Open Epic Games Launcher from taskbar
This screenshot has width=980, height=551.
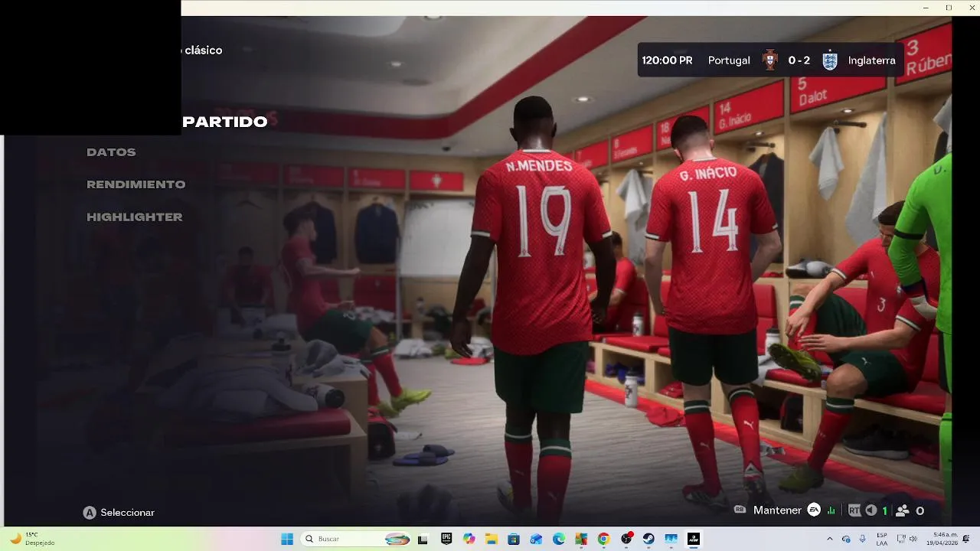[446, 539]
